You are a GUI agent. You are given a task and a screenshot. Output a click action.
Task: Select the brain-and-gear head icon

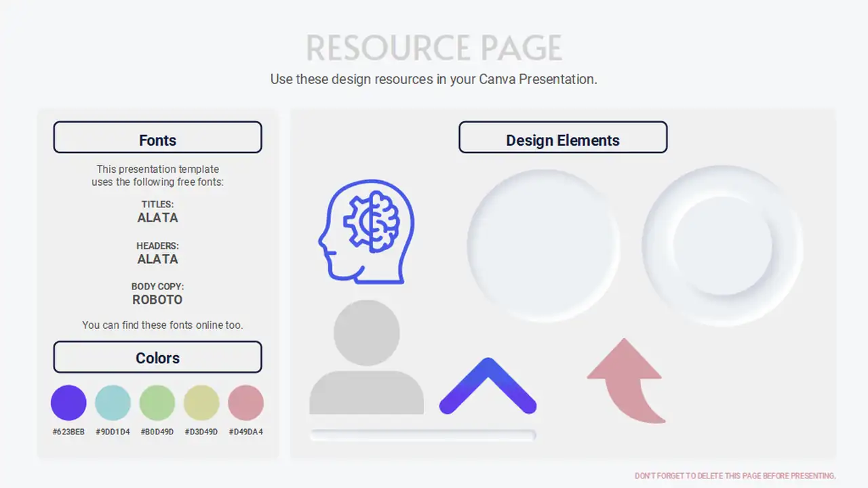(x=367, y=232)
